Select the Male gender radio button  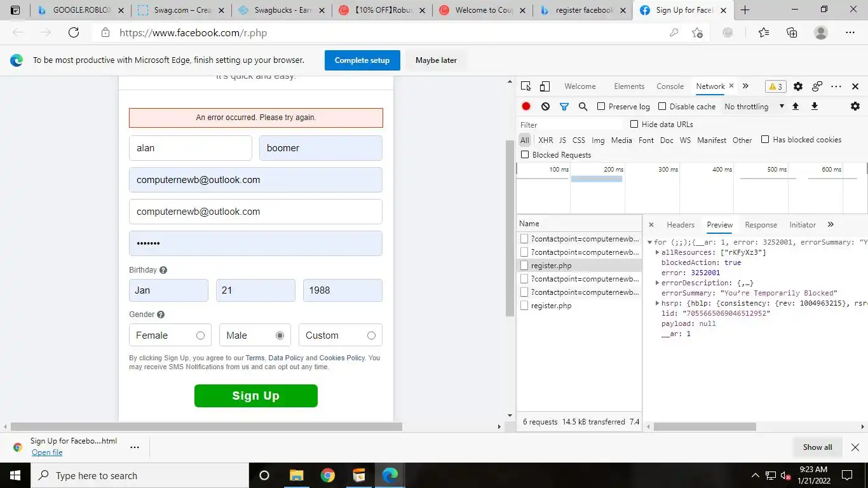coord(280,335)
